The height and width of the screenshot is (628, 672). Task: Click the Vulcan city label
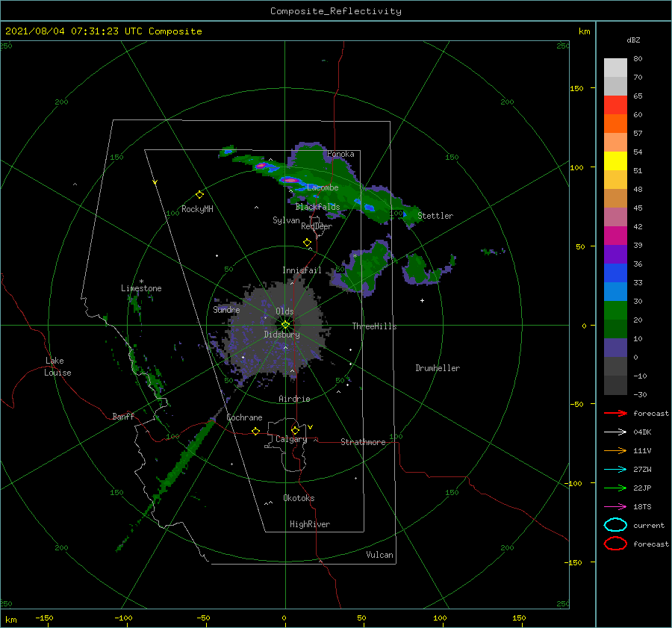[380, 555]
